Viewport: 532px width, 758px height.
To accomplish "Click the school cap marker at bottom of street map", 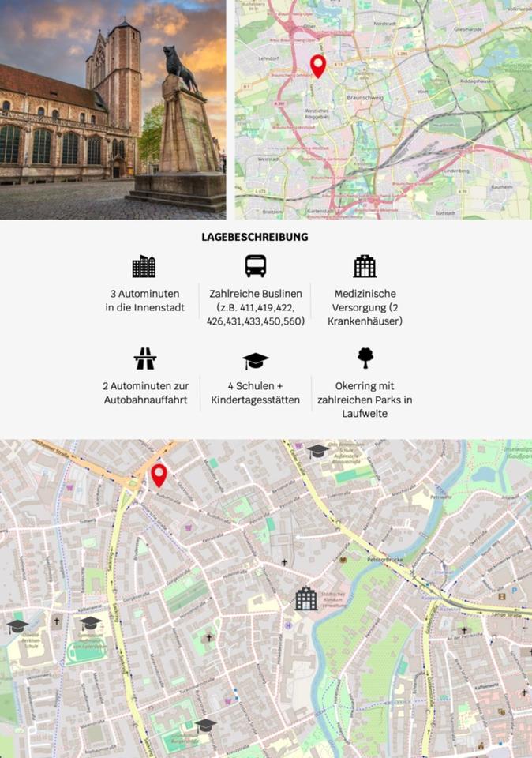I will [205, 724].
